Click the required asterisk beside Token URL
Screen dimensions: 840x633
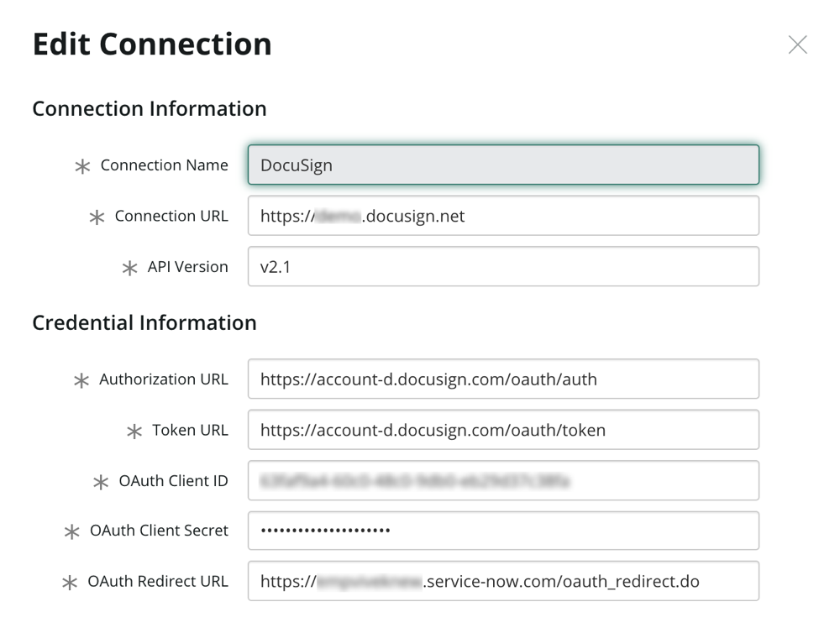click(134, 432)
